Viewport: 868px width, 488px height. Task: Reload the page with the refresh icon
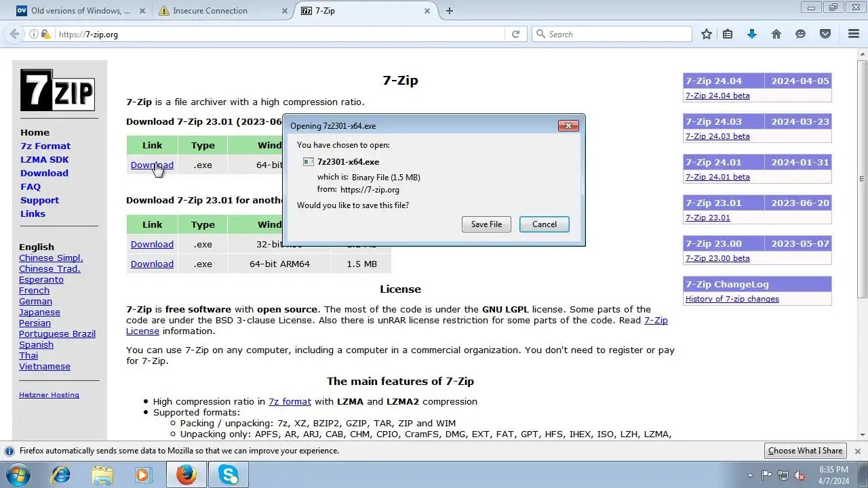515,34
